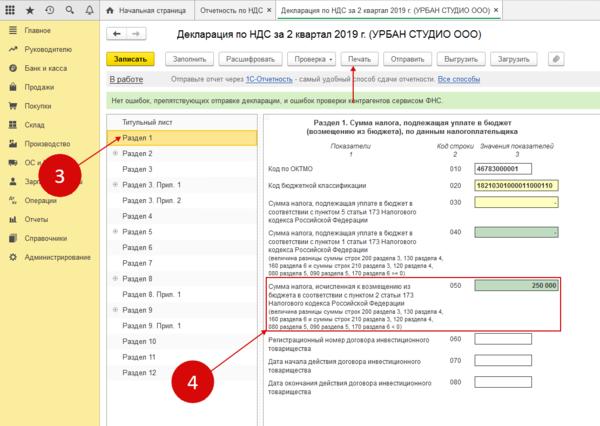Select Раздел 3 in the section list
Viewport: 600px width, 426px height.
182,169
